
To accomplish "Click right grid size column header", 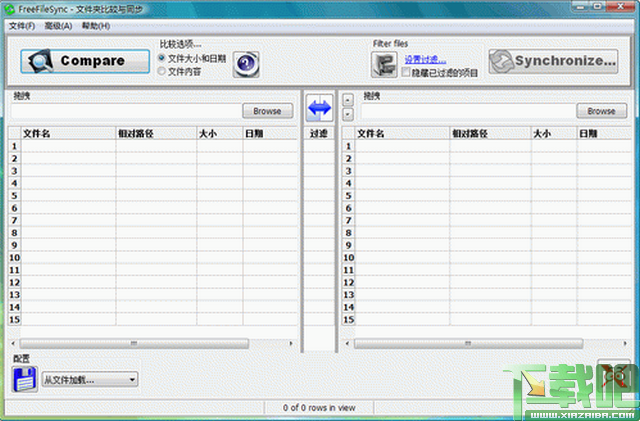I will [x=554, y=133].
